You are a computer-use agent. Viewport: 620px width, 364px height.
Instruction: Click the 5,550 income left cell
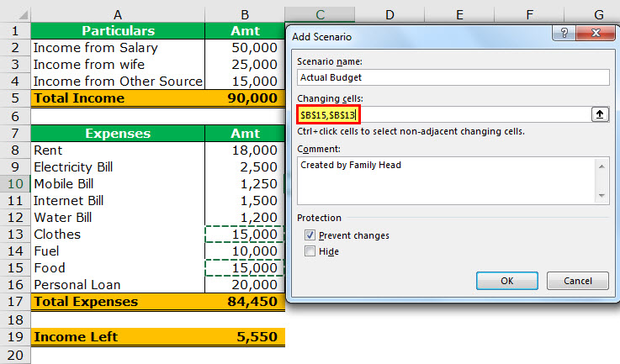tap(245, 337)
